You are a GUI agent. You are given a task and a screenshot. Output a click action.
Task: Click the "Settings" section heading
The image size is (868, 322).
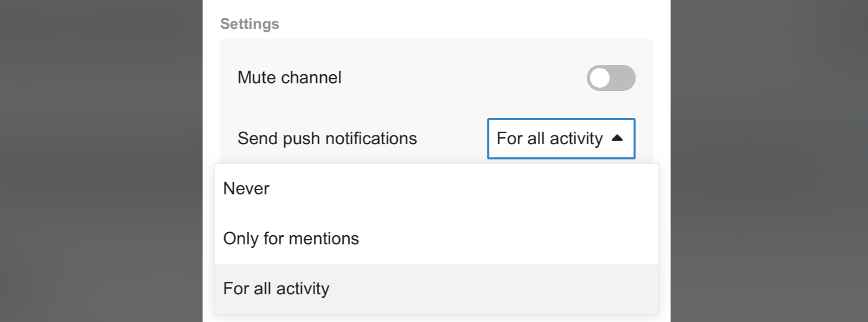point(249,24)
